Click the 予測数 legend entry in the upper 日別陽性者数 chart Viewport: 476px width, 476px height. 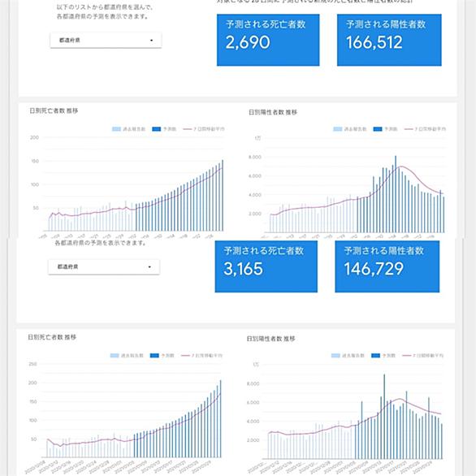pos(385,129)
